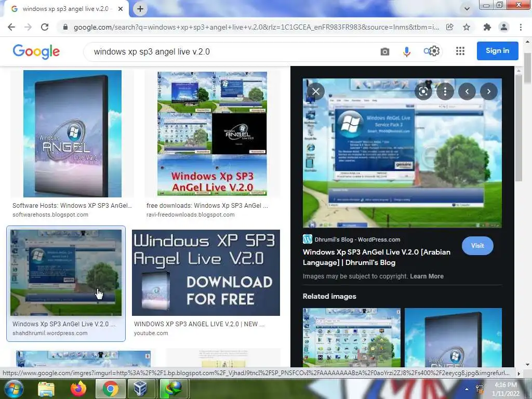Click the browser forward arrow
The image size is (532, 399).
[28, 27]
